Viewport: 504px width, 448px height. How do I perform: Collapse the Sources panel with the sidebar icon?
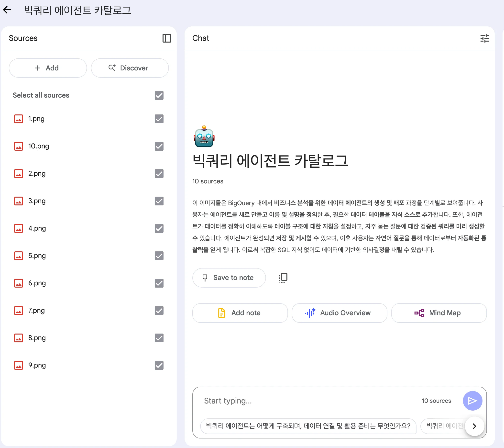(167, 38)
